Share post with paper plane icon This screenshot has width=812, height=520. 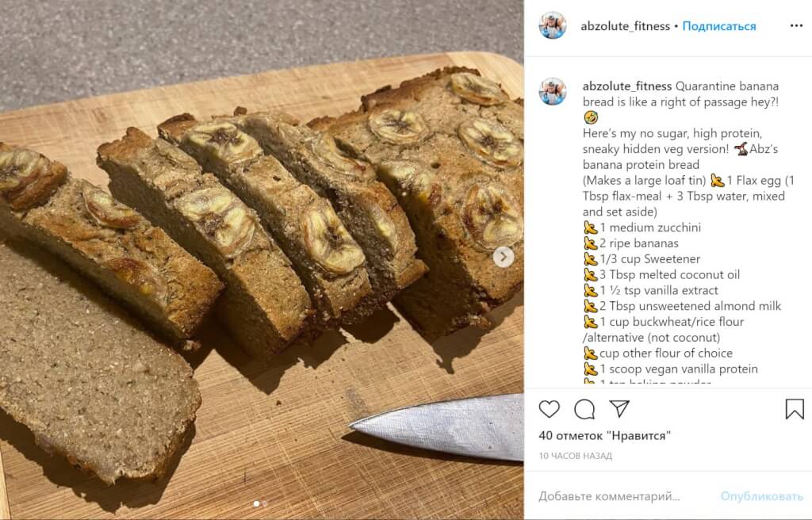[x=619, y=409]
